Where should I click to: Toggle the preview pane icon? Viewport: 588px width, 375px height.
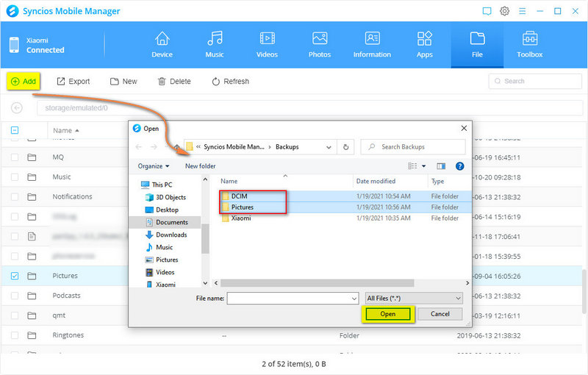pos(441,166)
